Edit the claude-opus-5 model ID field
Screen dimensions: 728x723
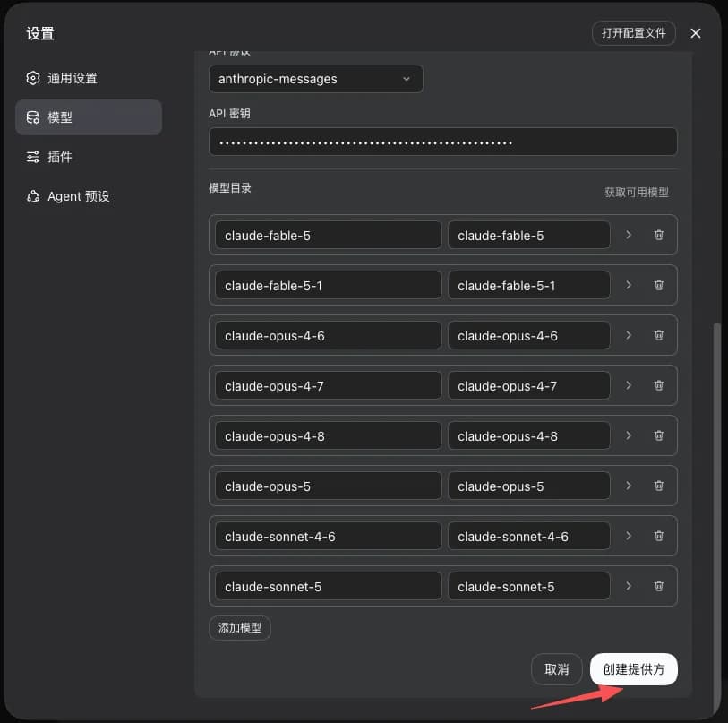(329, 486)
